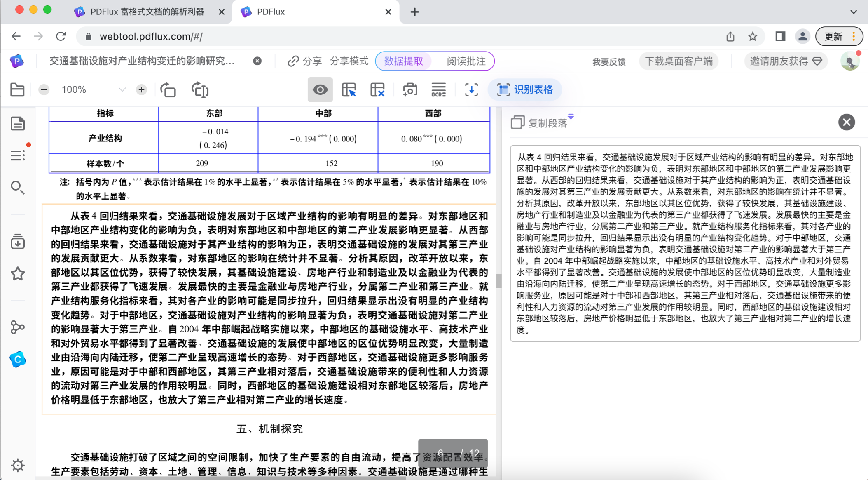Expand the 邀请朋友获得 rewards dropdown
The width and height of the screenshot is (868, 480).
[786, 61]
